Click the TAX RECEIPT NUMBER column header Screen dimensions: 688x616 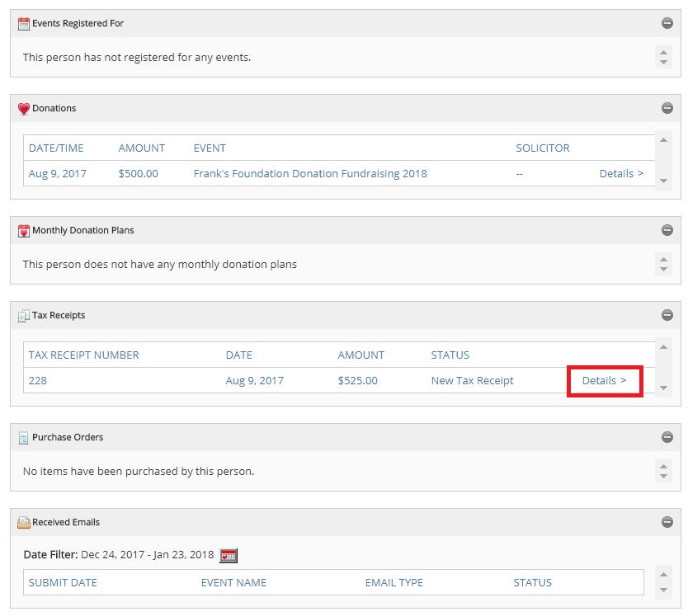coord(84,355)
